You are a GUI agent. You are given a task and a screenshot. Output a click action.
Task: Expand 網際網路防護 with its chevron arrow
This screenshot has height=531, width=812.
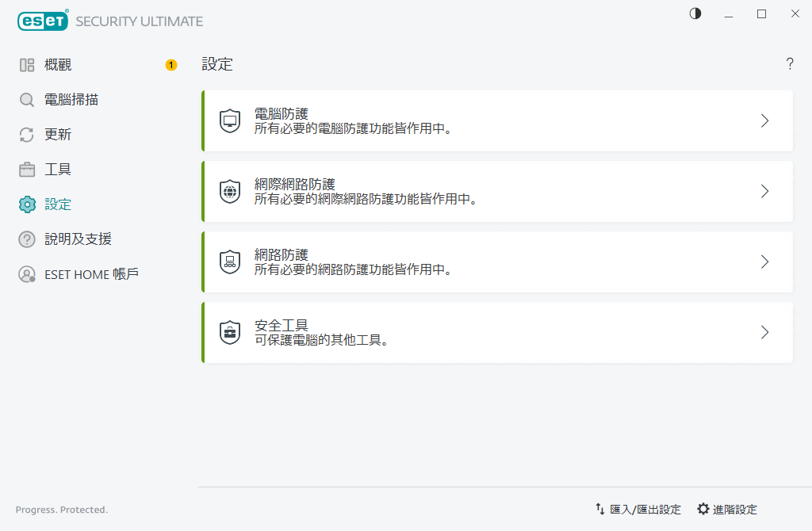click(x=765, y=192)
